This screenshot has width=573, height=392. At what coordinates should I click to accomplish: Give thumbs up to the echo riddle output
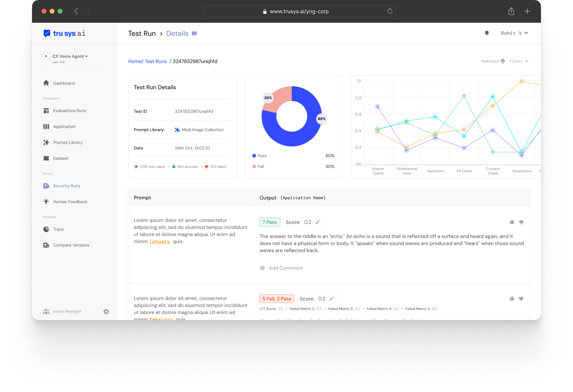(511, 222)
